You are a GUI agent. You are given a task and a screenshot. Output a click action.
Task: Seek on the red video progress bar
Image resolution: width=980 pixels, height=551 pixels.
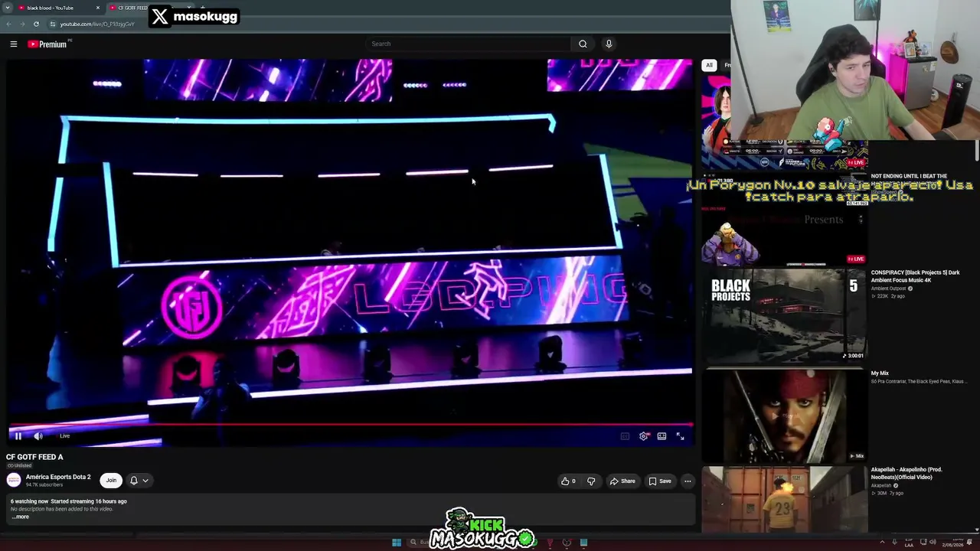point(351,424)
